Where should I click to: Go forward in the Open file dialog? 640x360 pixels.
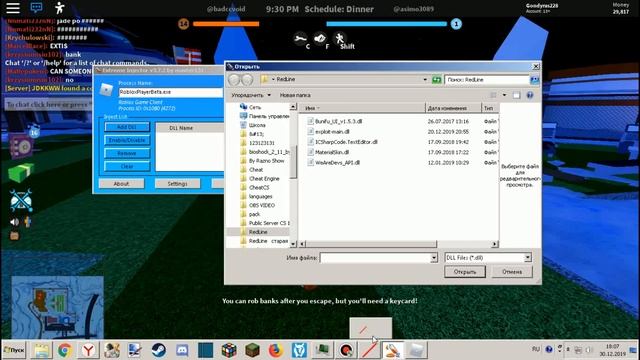(247, 80)
